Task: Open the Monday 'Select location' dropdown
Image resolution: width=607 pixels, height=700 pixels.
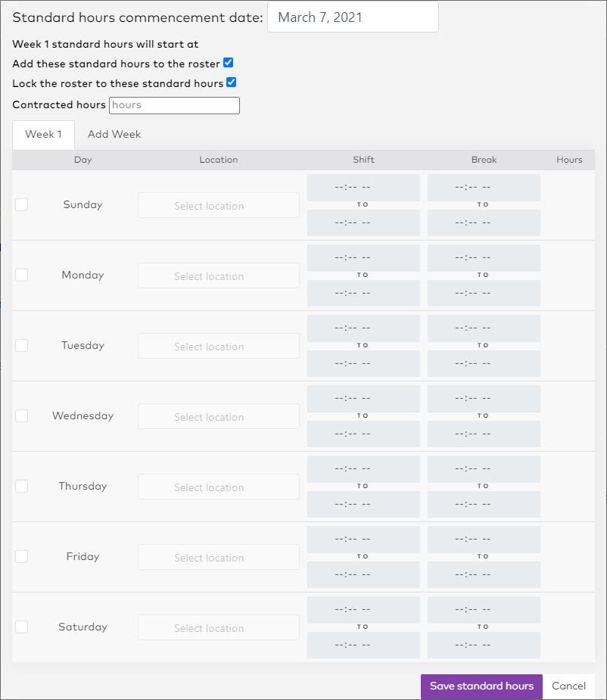Action: pos(218,275)
